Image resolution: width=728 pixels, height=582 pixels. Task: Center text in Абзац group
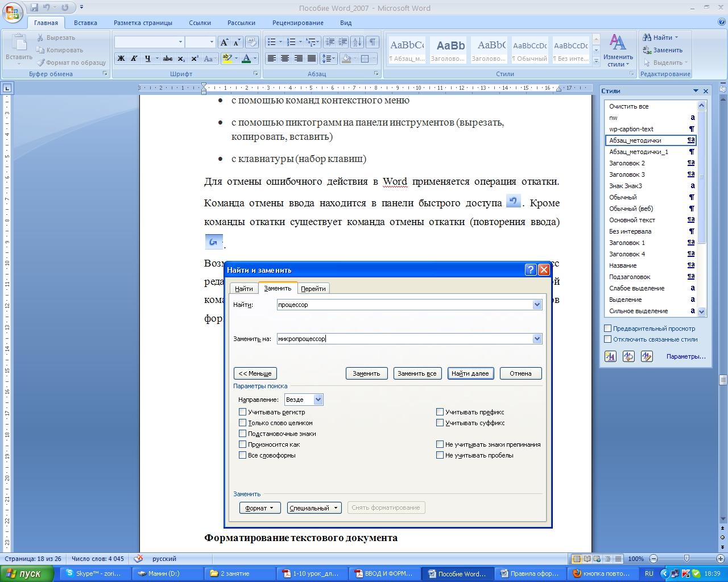pyautogui.click(x=285, y=59)
